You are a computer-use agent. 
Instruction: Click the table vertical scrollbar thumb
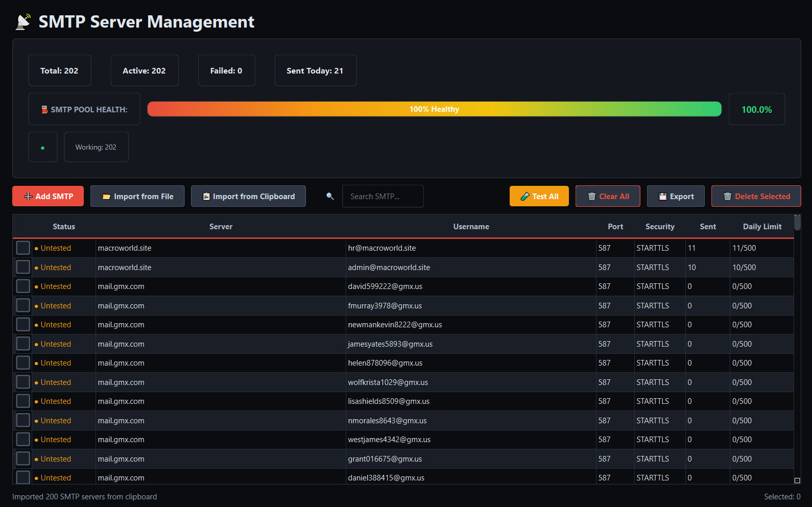click(797, 223)
